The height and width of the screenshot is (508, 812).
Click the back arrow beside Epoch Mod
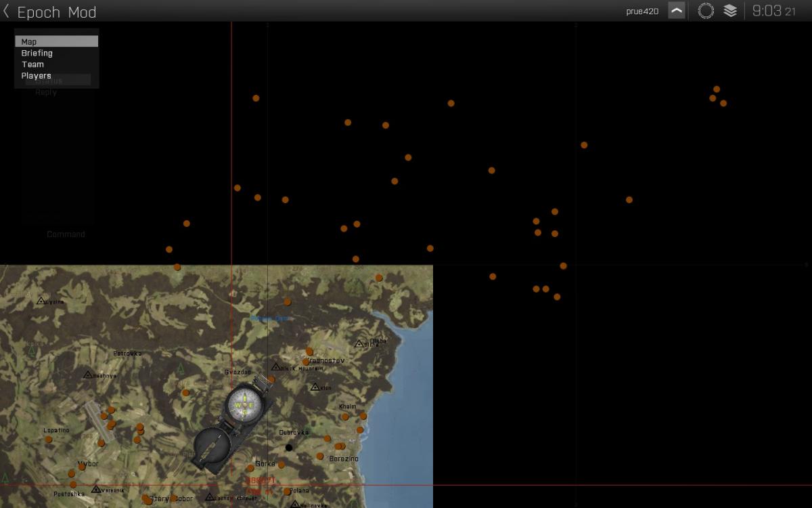(x=6, y=11)
